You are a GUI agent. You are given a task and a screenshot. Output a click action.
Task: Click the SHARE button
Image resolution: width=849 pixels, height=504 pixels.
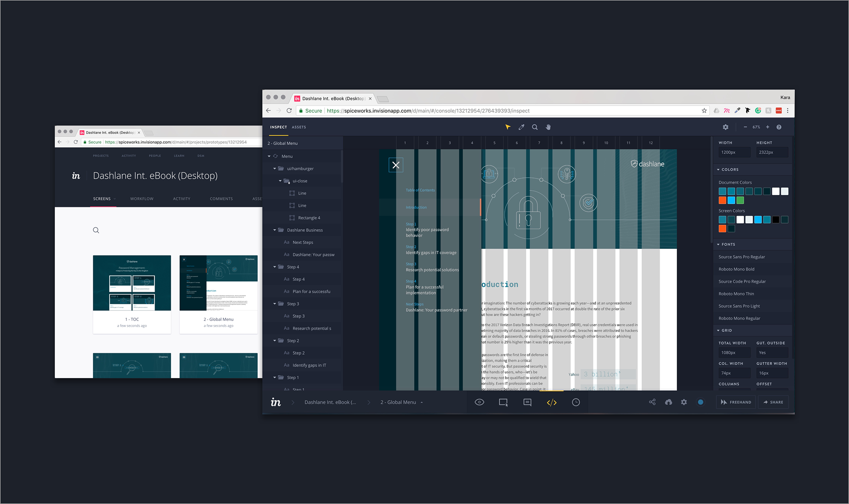773,402
